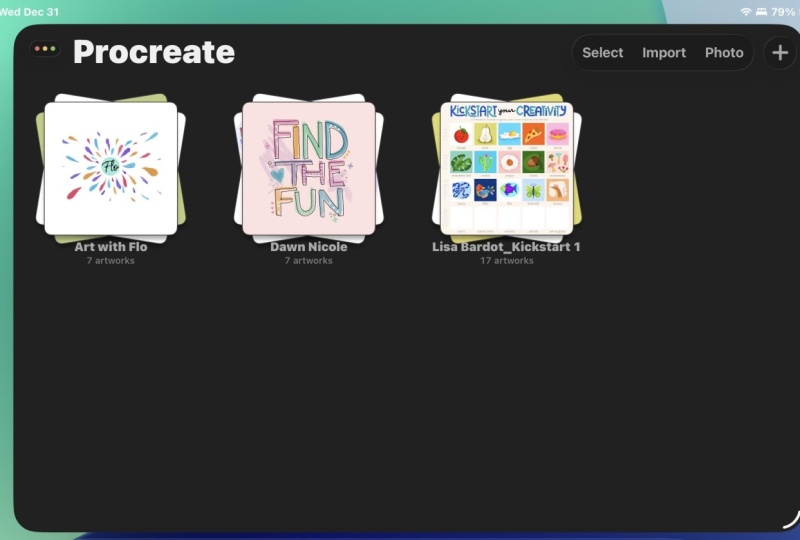Click the 'Art with Flo' stack name

pos(111,247)
